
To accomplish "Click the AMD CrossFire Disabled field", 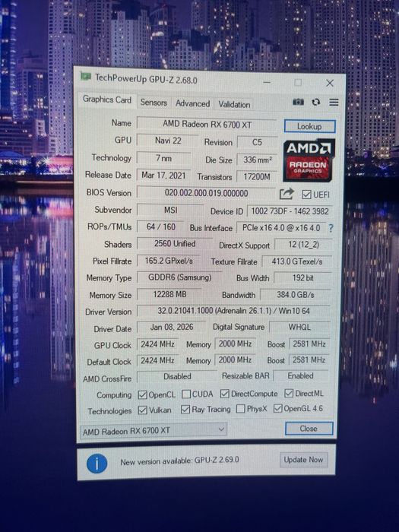I will 177,376.
